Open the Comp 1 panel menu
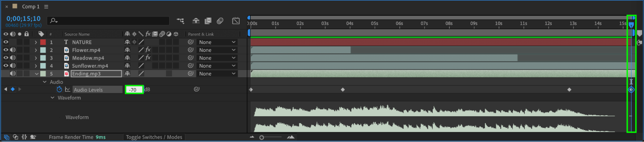 46,6
